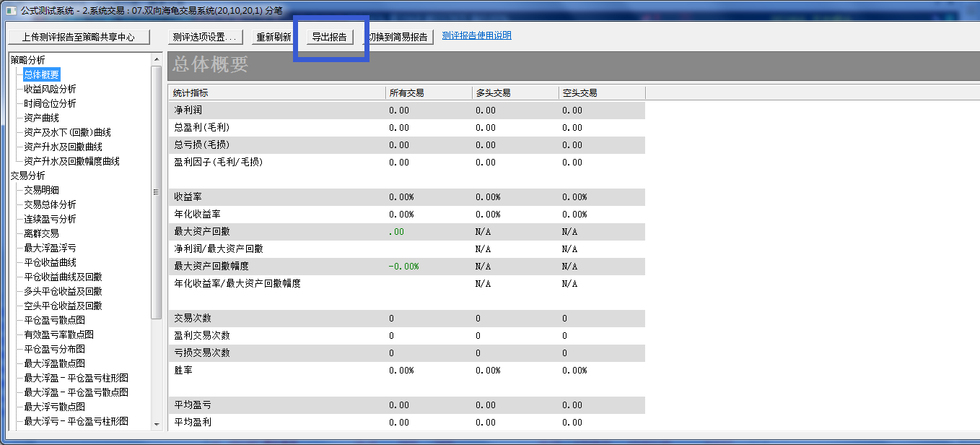The image size is (980, 445).
Task: Open 资产曲线 in strategy analysis
Action: pos(41,118)
